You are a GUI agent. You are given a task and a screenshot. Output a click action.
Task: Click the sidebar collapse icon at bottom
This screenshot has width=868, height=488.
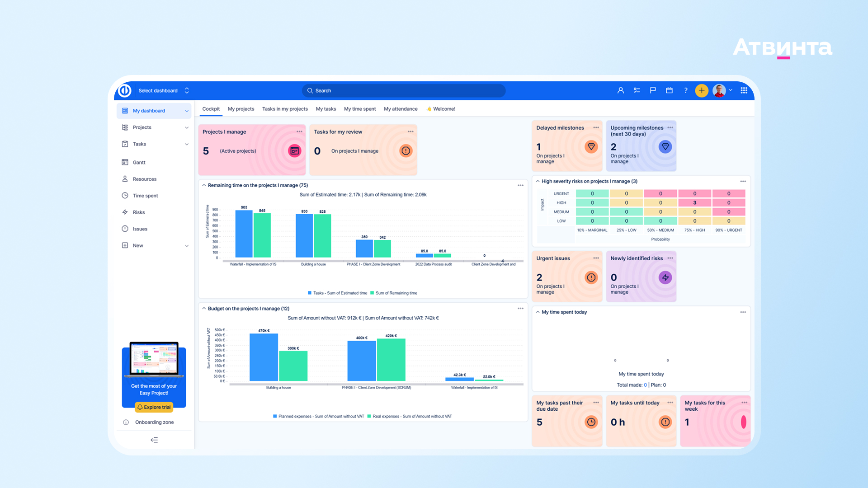pyautogui.click(x=154, y=440)
